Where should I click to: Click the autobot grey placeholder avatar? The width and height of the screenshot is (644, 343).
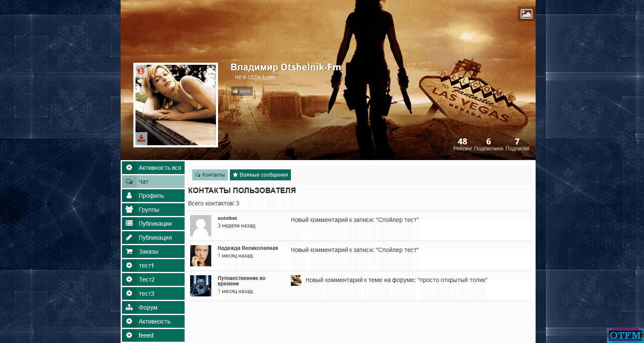201,226
